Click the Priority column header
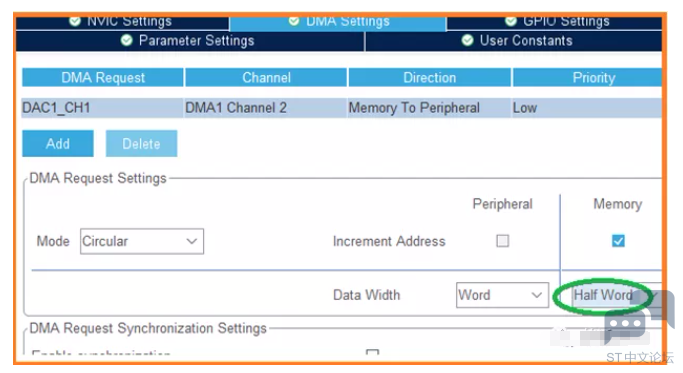This screenshot has width=683, height=373. click(587, 78)
